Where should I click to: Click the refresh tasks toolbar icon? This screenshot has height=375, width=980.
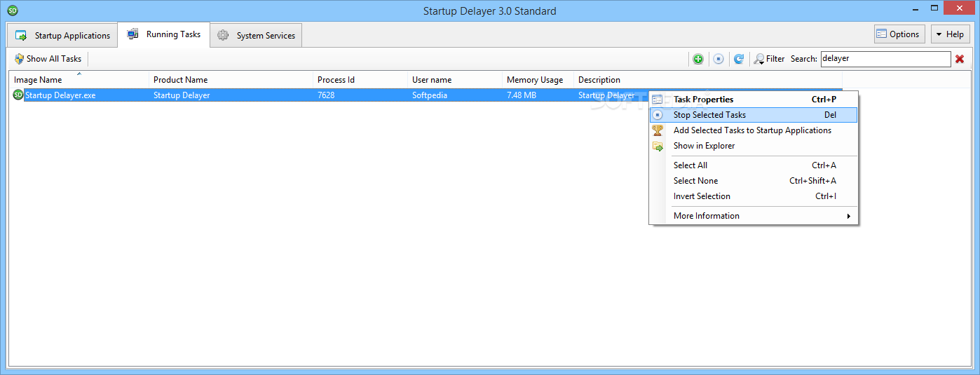click(739, 59)
